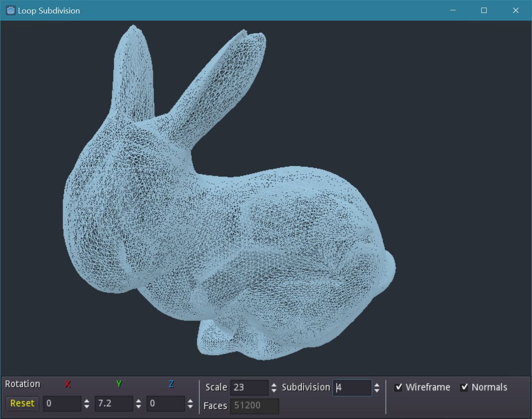Click the Faces label
The image size is (532, 419).
pyautogui.click(x=215, y=406)
